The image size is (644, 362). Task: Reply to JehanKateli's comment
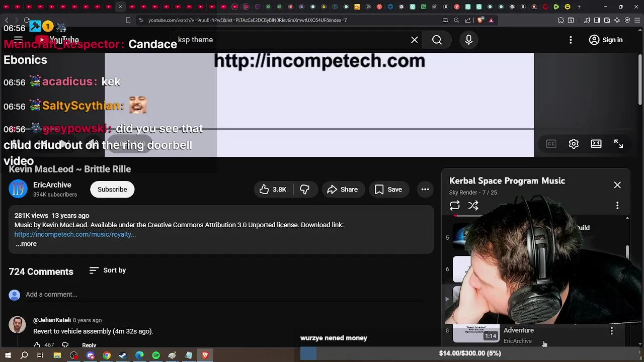[89, 345]
